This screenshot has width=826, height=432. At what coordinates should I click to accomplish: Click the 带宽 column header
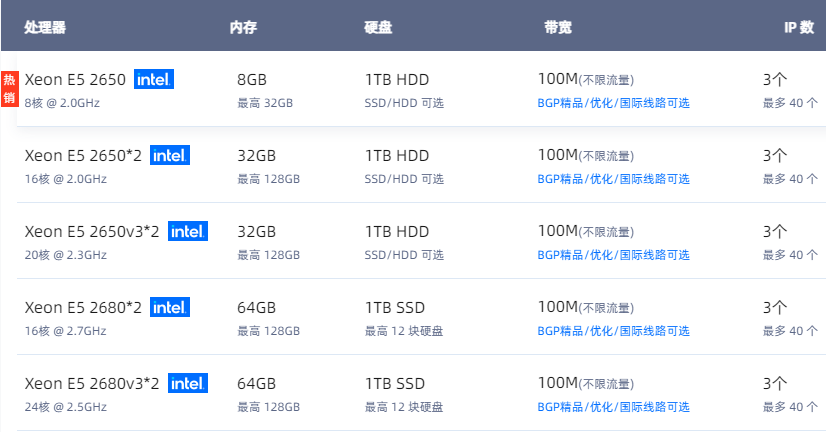coord(558,27)
